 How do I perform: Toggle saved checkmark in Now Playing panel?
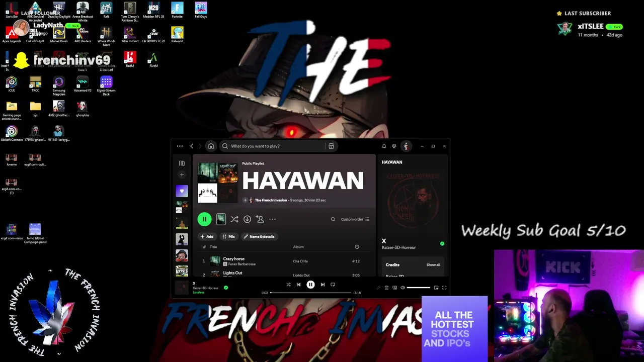[442, 244]
